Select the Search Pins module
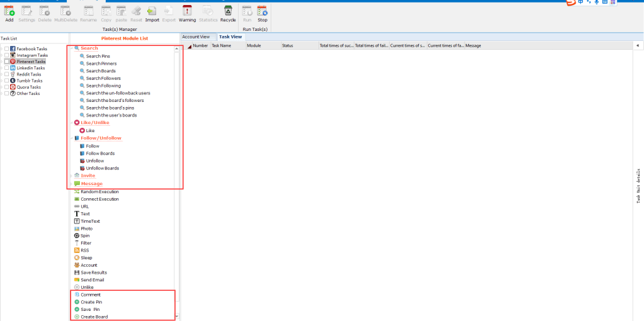Screen dimensions: 644x321 pos(98,56)
